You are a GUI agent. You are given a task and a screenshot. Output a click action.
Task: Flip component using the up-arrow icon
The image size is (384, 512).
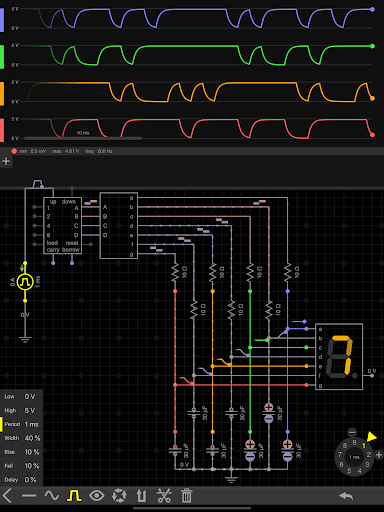click(141, 496)
